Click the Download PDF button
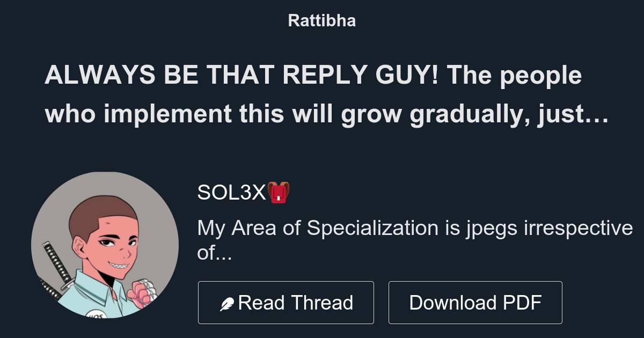The height and width of the screenshot is (338, 644). (475, 302)
